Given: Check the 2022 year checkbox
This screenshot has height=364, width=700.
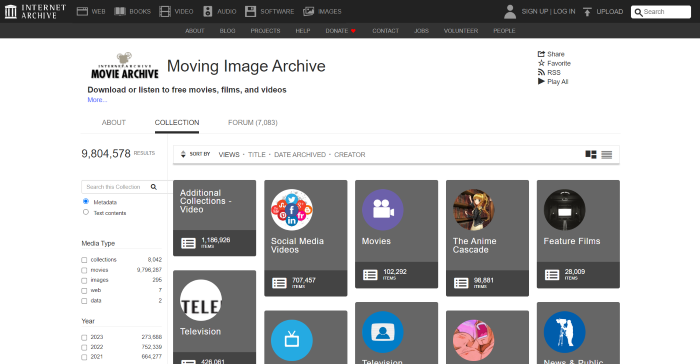Looking at the screenshot, I should coord(84,347).
